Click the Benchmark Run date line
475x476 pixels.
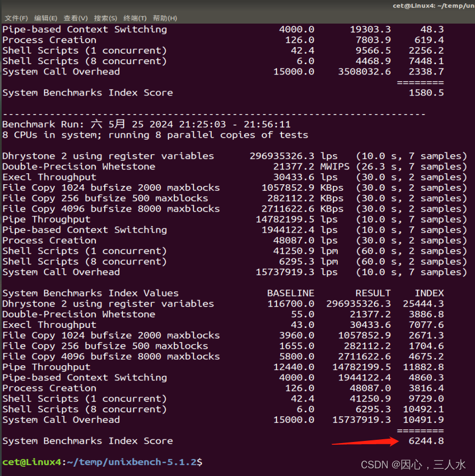[x=146, y=124]
